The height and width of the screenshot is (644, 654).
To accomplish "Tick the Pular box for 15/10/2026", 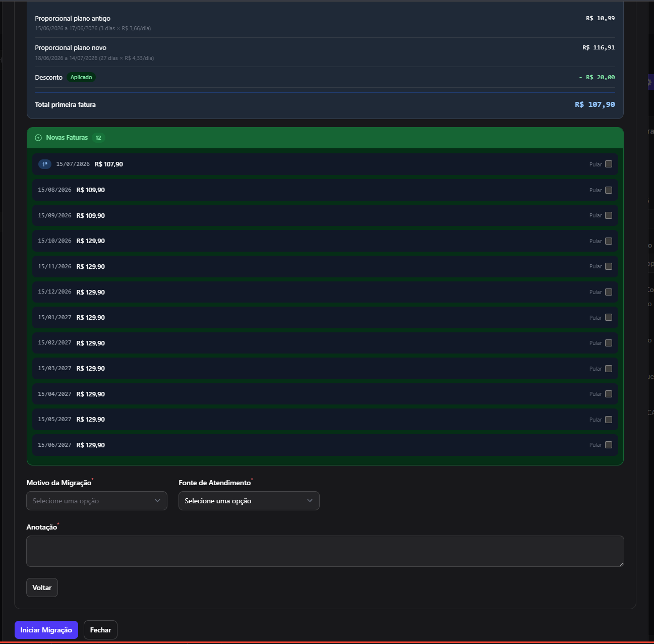I will point(609,241).
